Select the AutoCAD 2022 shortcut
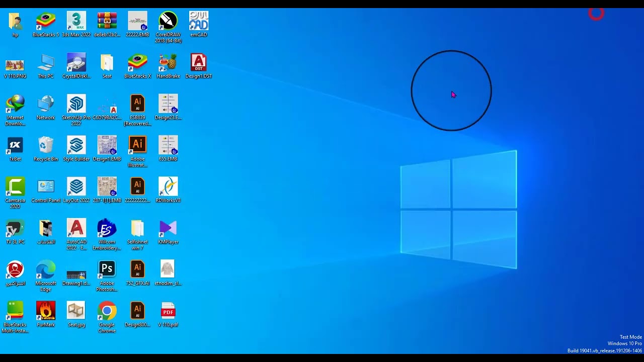 point(76,228)
